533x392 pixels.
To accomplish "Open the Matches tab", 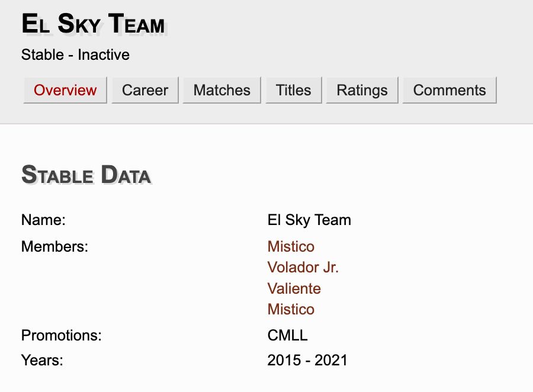I will 221,90.
